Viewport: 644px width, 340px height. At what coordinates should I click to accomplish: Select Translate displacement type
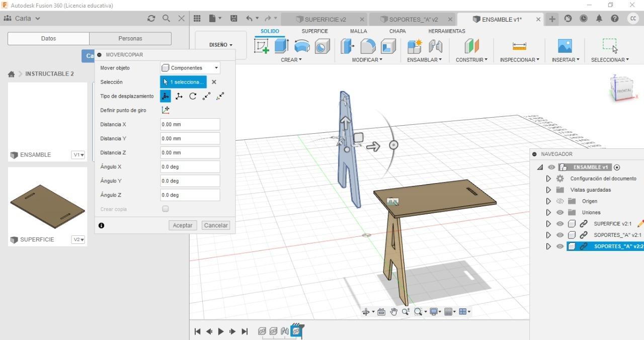[x=179, y=96]
